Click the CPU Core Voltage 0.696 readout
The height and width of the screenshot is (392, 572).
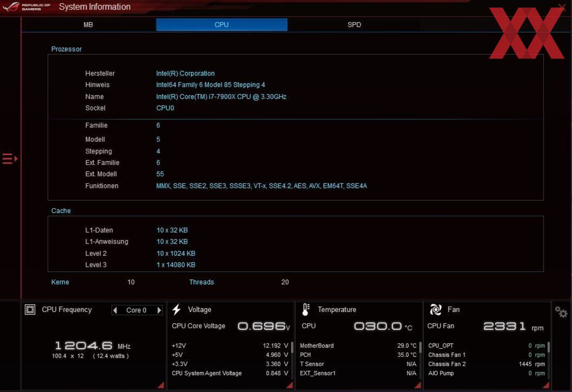coord(264,326)
